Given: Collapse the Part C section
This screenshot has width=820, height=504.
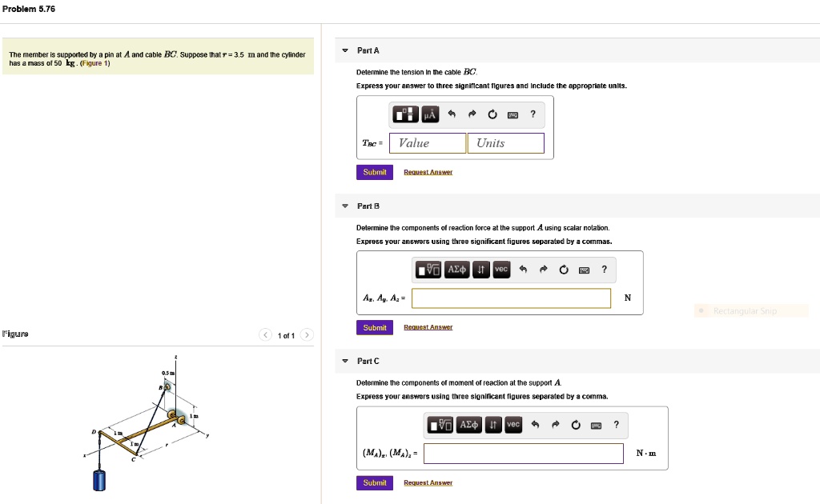Looking at the screenshot, I should click(345, 361).
